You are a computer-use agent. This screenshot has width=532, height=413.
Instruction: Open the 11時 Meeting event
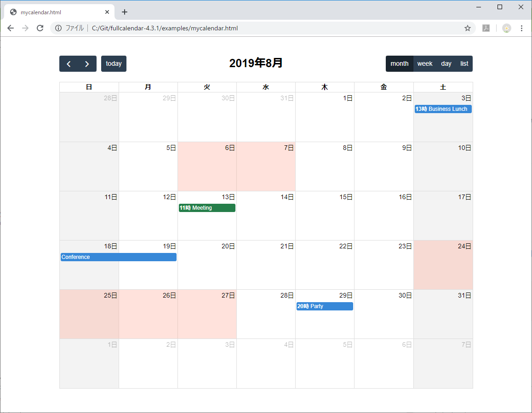(206, 208)
